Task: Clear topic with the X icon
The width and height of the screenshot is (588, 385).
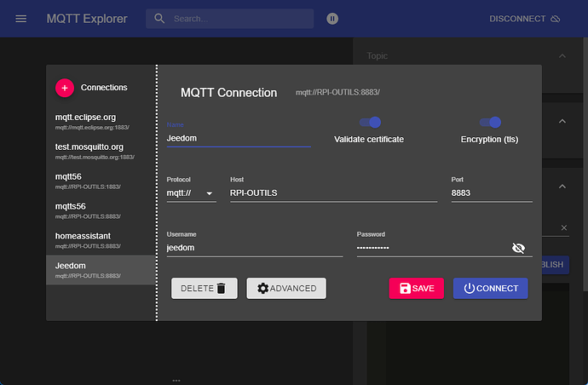Action: [x=563, y=228]
